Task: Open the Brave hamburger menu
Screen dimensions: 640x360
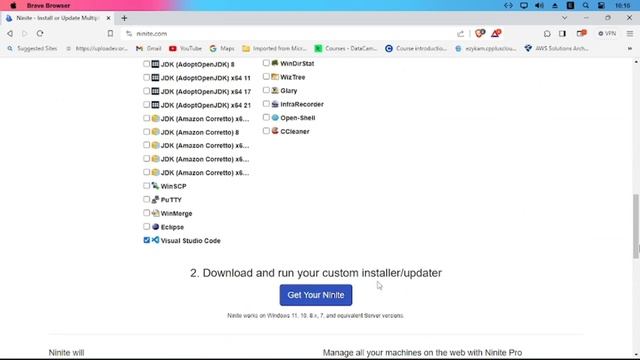Action: (x=630, y=33)
